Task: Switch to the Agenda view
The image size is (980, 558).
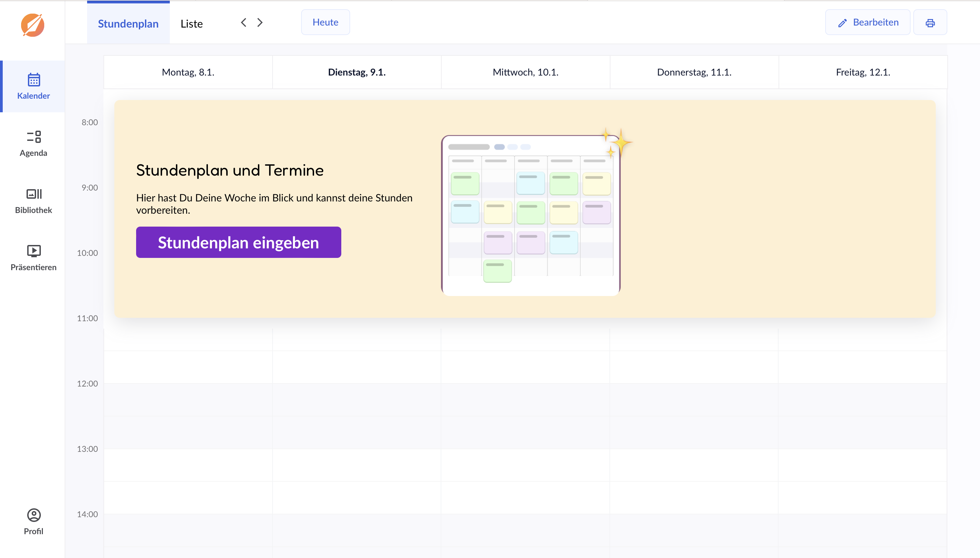Action: [33, 143]
